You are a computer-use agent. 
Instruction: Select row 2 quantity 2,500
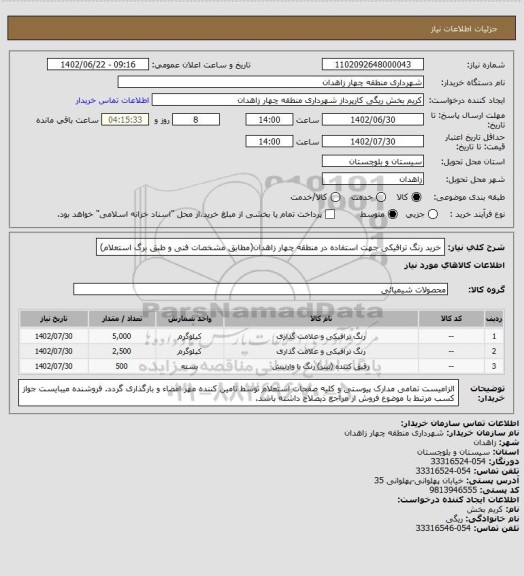point(122,351)
